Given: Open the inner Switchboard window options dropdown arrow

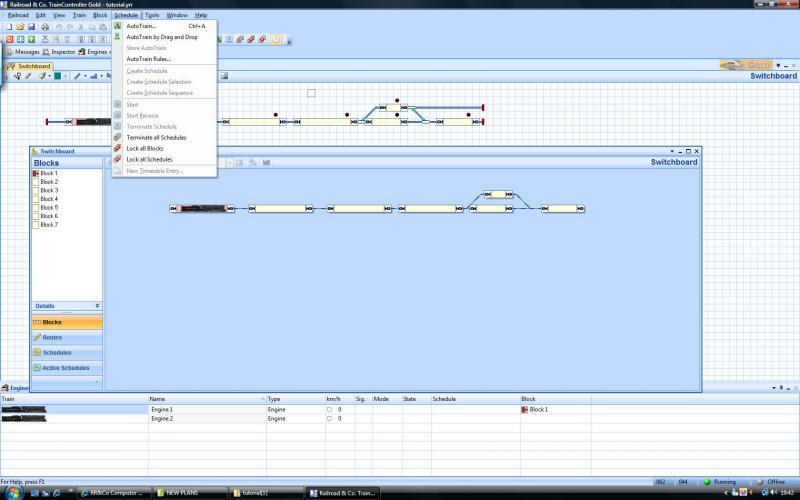Looking at the screenshot, I should [670, 151].
